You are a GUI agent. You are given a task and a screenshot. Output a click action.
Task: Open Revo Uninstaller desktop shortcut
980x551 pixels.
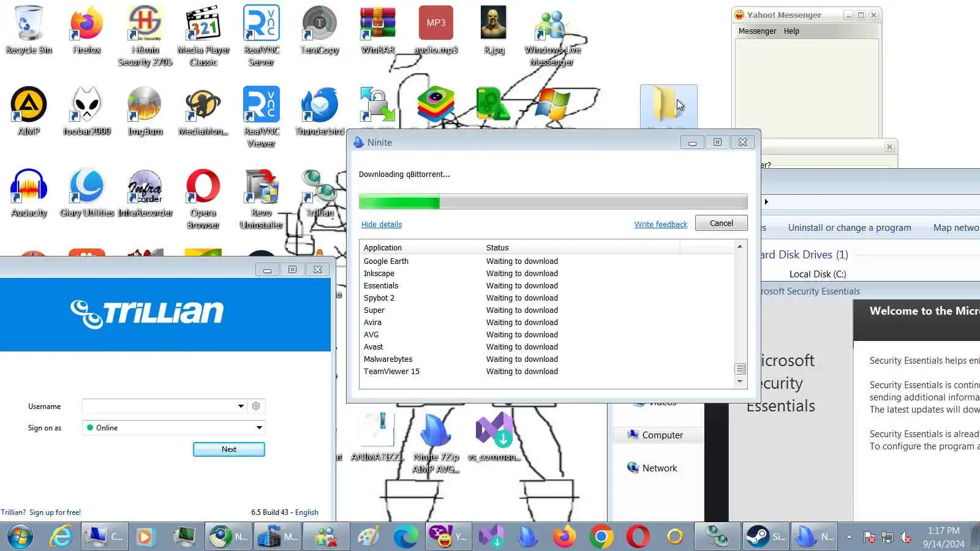(262, 198)
